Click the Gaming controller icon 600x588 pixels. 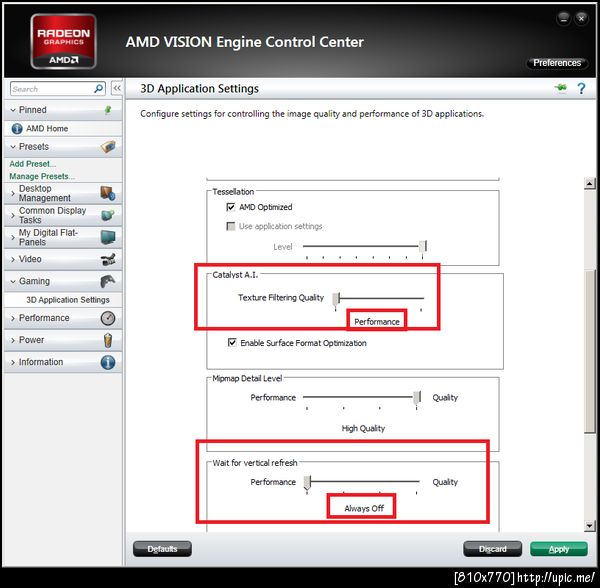108,281
